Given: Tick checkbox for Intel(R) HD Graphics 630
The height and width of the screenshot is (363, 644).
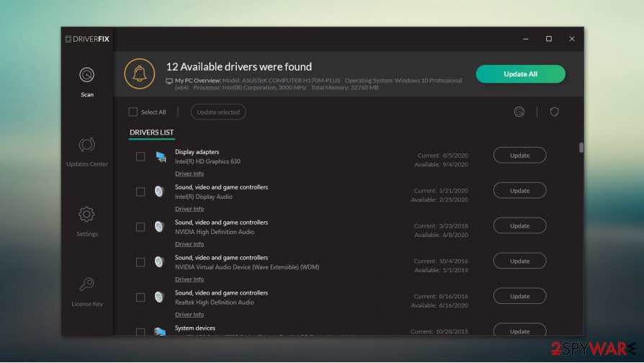Looking at the screenshot, I should (140, 156).
